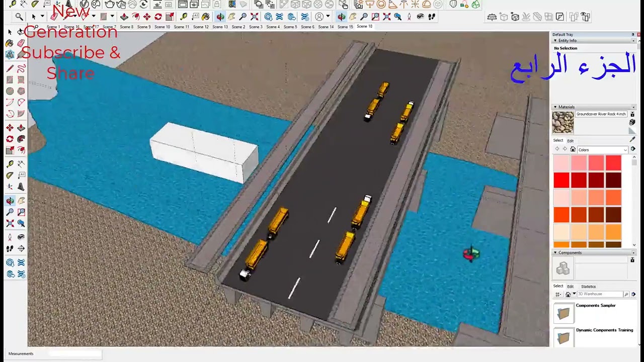The width and height of the screenshot is (644, 362).
Task: Open the account icon dropdown arrow
Action: click(328, 17)
